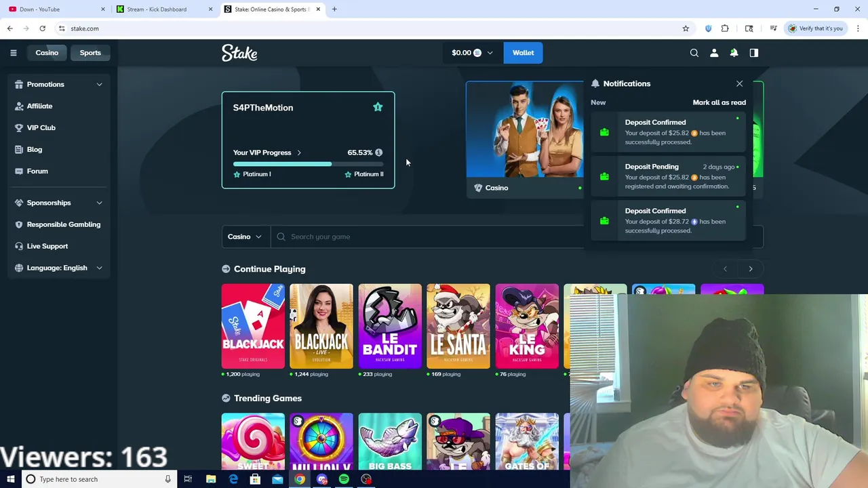868x488 pixels.
Task: Expand the Sponsorships sidebar menu
Action: pos(99,203)
